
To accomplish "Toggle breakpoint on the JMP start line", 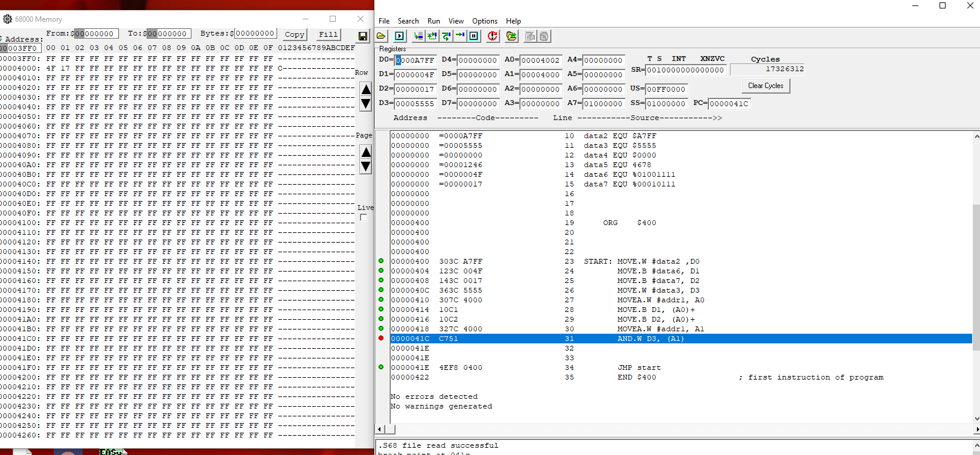I will 381,367.
